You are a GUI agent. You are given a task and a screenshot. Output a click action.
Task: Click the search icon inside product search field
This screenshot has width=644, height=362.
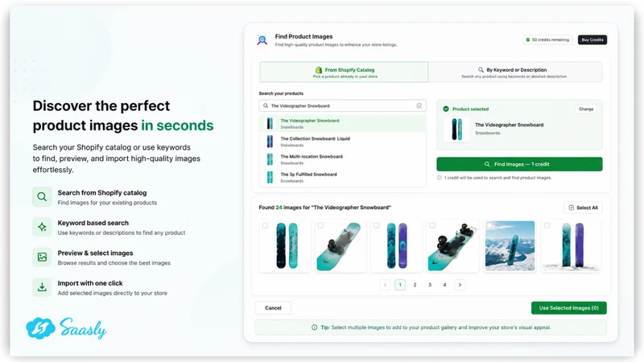click(266, 106)
